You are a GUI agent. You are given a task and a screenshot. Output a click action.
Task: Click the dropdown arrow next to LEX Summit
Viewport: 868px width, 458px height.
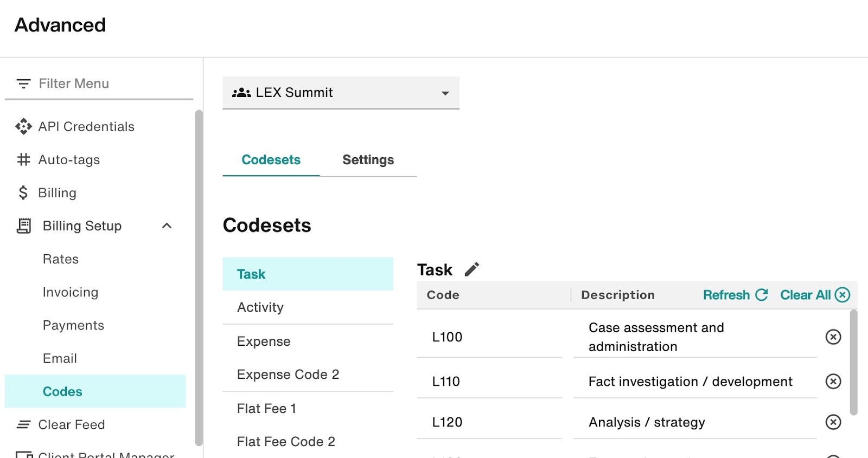pyautogui.click(x=445, y=93)
